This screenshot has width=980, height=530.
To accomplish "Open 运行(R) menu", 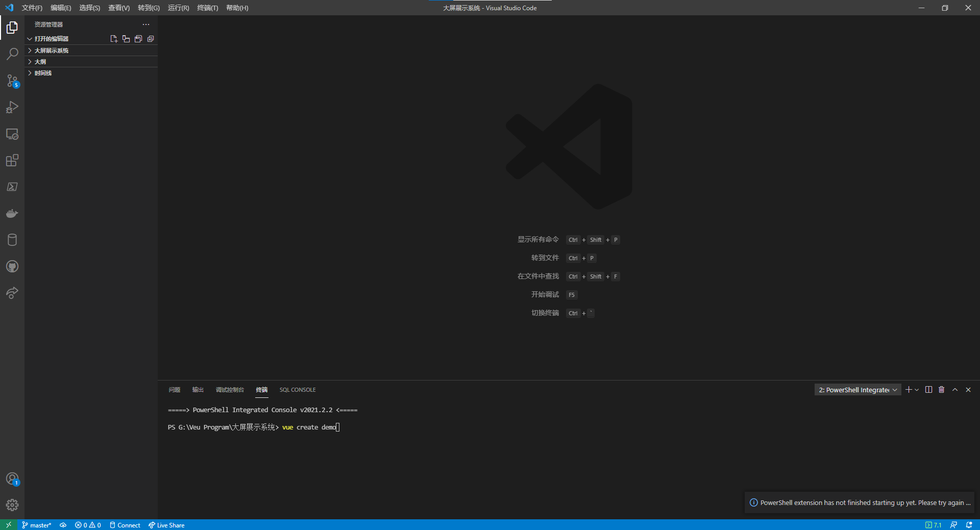I will [178, 8].
